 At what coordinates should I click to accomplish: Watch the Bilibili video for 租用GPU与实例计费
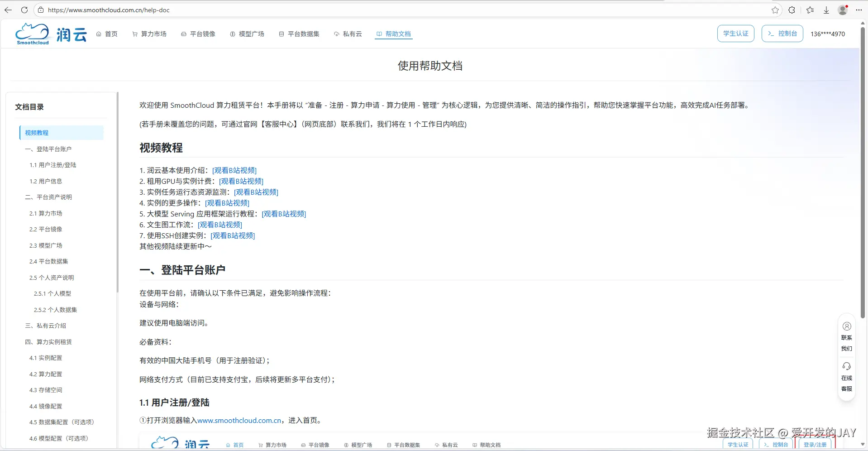click(x=241, y=181)
